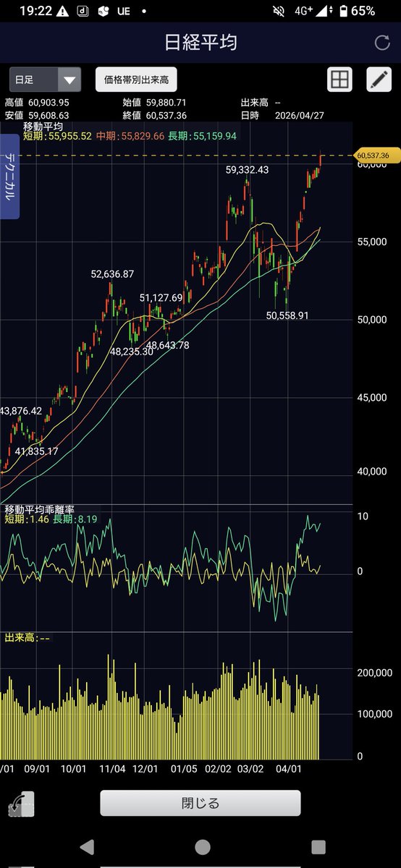Tap the 長期:55,159.94 moving average value
401x868 pixels.
[201, 136]
